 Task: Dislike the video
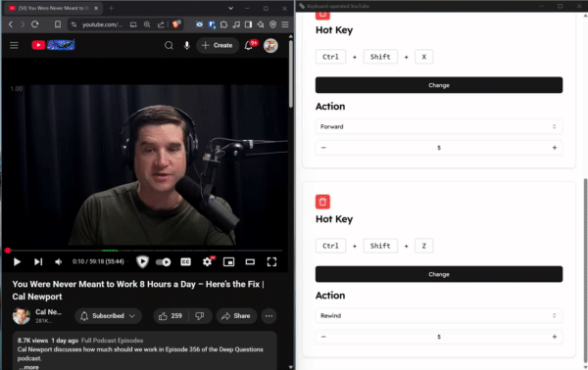click(200, 316)
